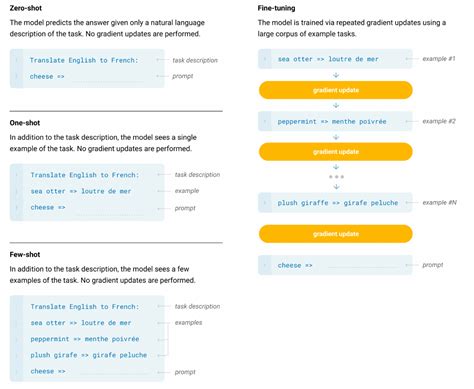
Task: Select the gradient update pill below example #N
Action: [336, 234]
